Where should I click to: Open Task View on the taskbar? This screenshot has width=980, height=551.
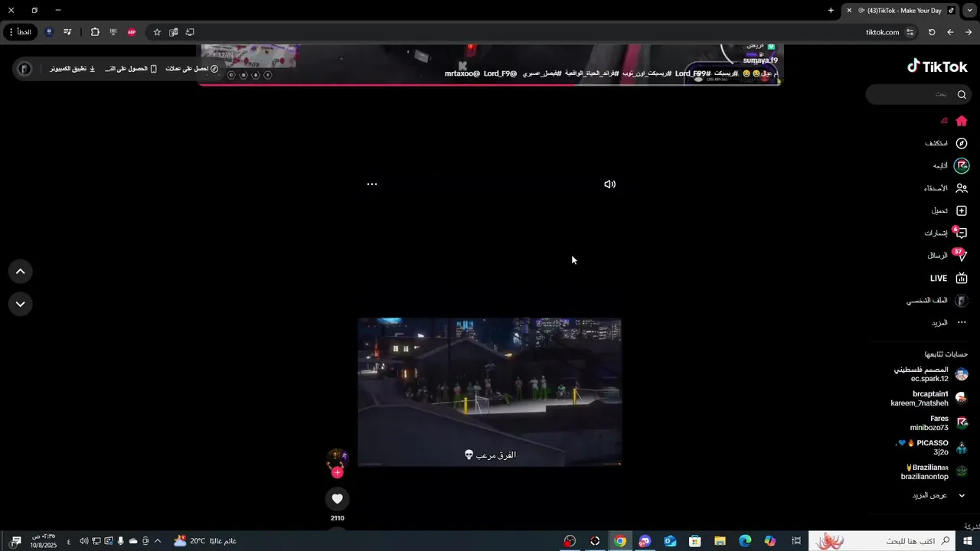[796, 541]
